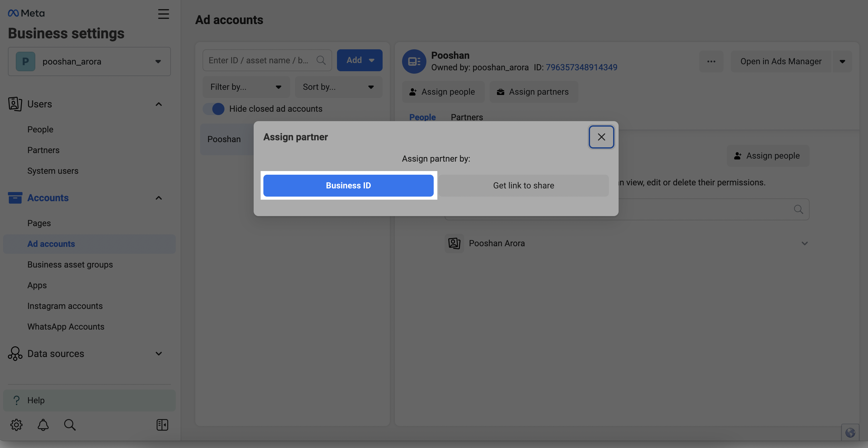The image size is (868, 448).
Task: Click the Help question mark icon
Action: click(x=16, y=400)
